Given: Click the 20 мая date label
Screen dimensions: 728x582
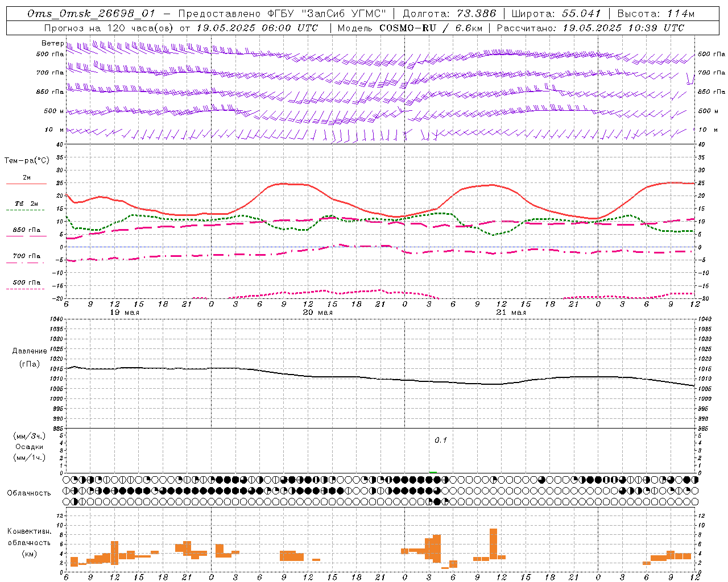Looking at the screenshot, I should [x=317, y=312].
